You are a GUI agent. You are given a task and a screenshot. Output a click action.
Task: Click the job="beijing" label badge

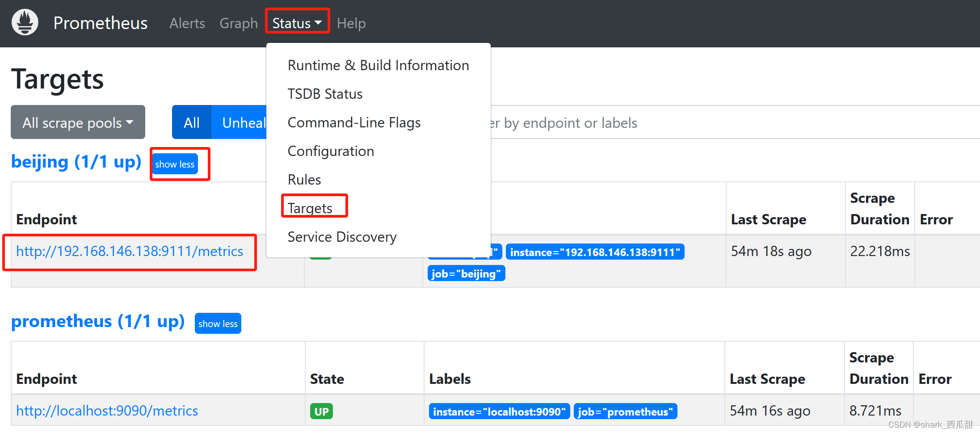[466, 273]
